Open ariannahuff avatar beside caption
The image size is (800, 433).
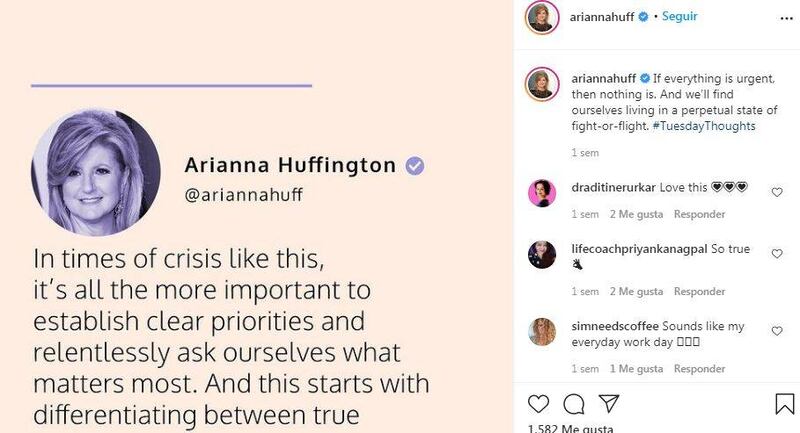click(541, 86)
